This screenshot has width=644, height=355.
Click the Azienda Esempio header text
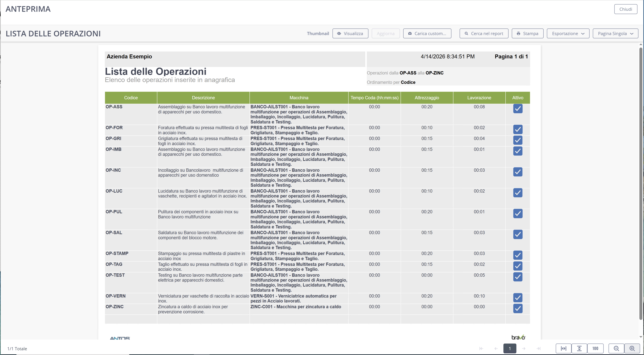click(129, 57)
